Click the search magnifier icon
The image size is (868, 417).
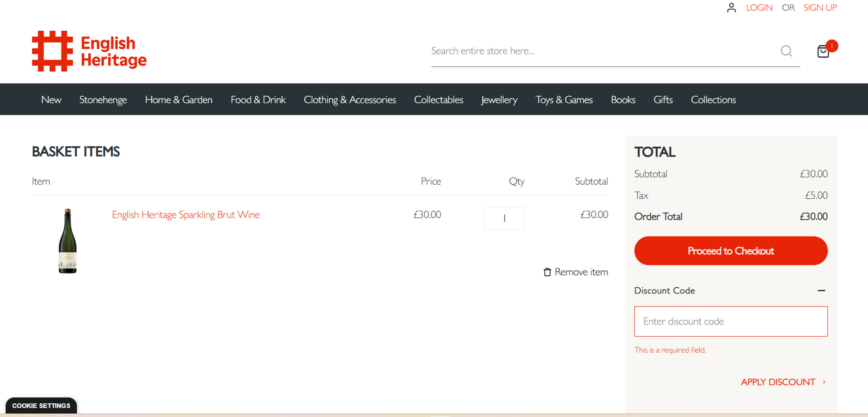pos(786,51)
